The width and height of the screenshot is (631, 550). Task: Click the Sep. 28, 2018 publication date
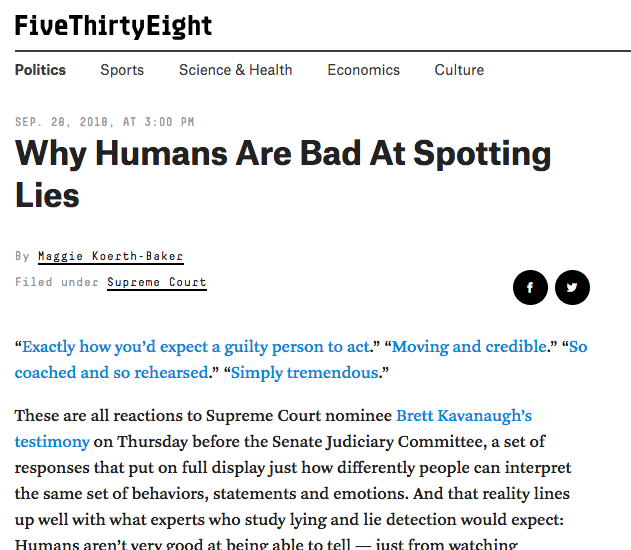point(105,122)
